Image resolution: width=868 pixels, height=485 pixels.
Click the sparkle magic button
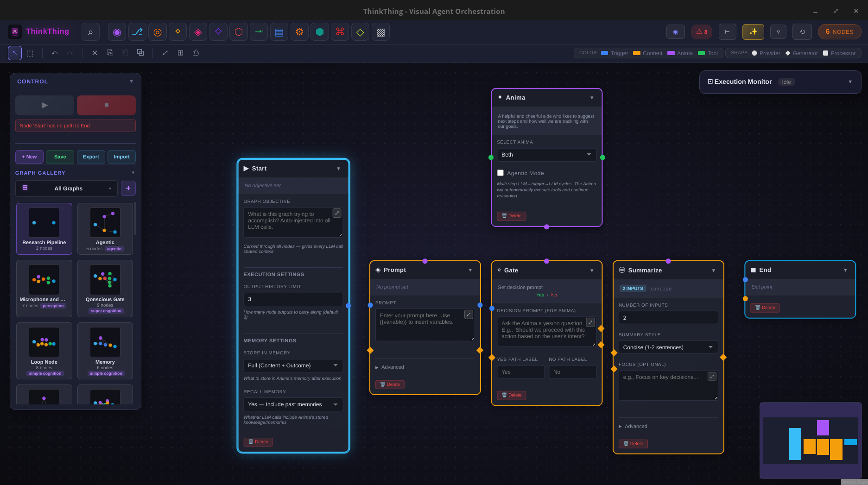point(753,32)
